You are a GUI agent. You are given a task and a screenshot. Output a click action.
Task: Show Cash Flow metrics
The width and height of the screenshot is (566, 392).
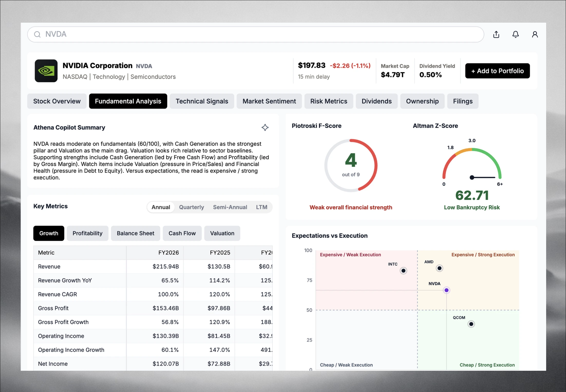pyautogui.click(x=182, y=233)
